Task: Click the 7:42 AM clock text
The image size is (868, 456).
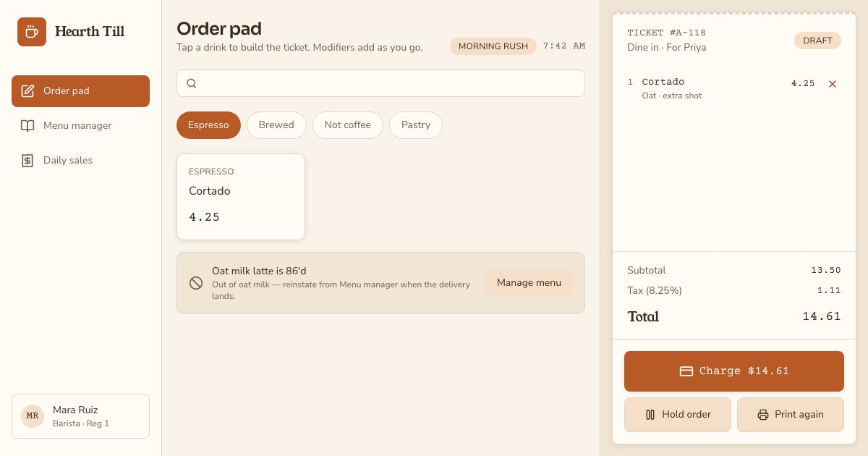Action: [564, 46]
